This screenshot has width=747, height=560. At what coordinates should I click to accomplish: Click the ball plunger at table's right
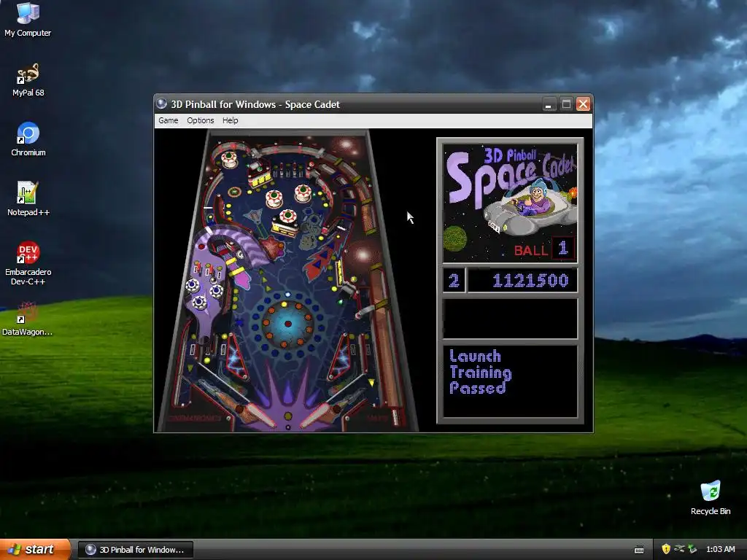point(395,416)
